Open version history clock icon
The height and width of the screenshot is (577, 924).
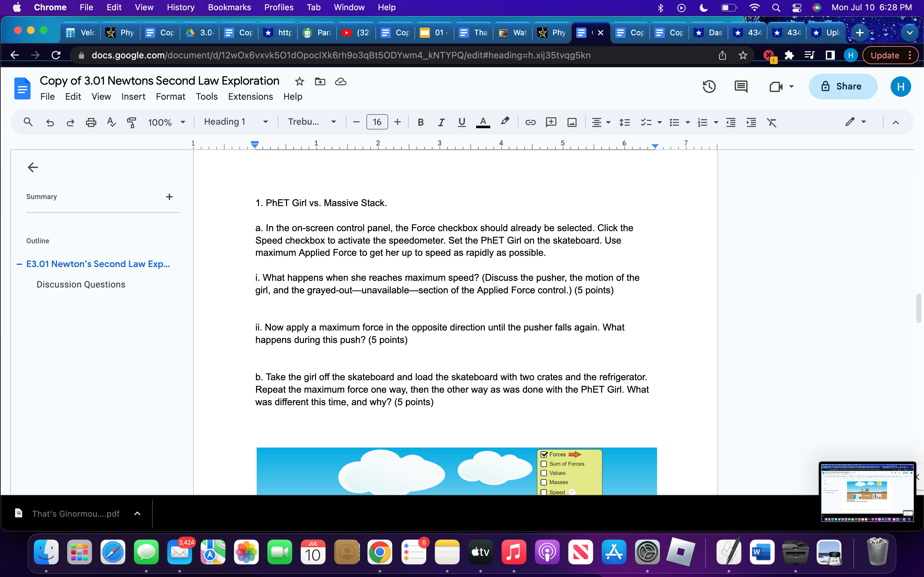pos(709,87)
